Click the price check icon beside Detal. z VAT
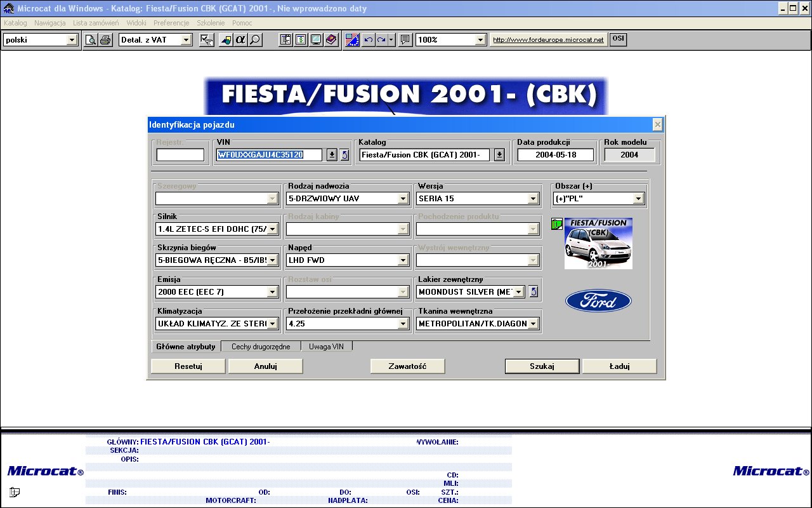This screenshot has height=508, width=812. [206, 39]
